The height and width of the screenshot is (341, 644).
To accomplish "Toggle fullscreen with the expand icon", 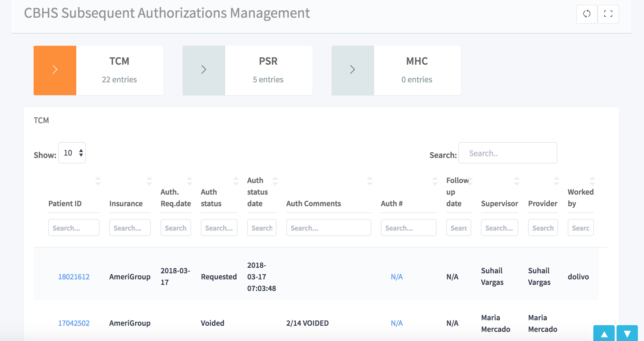I will pyautogui.click(x=608, y=14).
